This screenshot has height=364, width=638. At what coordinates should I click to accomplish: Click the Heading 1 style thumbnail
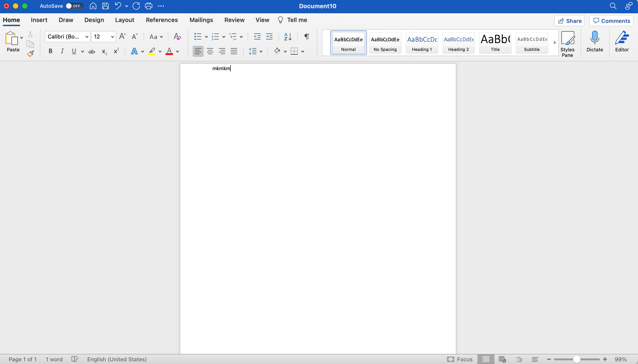[x=422, y=42]
